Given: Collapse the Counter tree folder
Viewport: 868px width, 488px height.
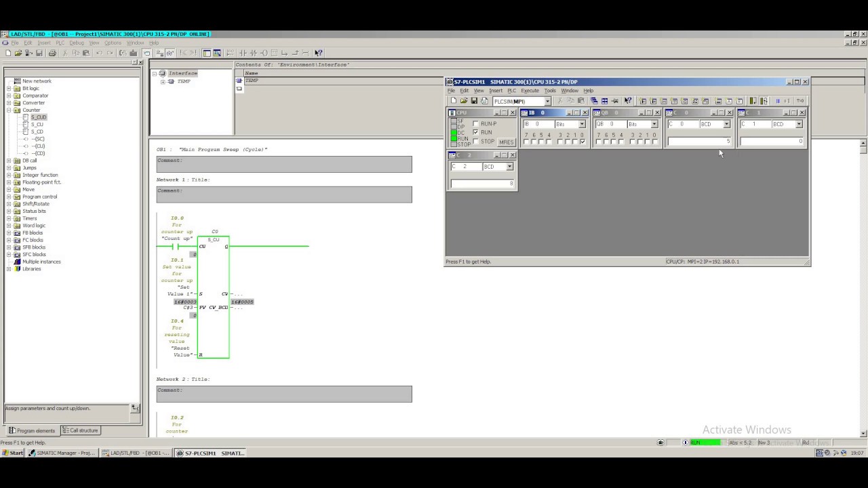Looking at the screenshot, I should tap(9, 110).
